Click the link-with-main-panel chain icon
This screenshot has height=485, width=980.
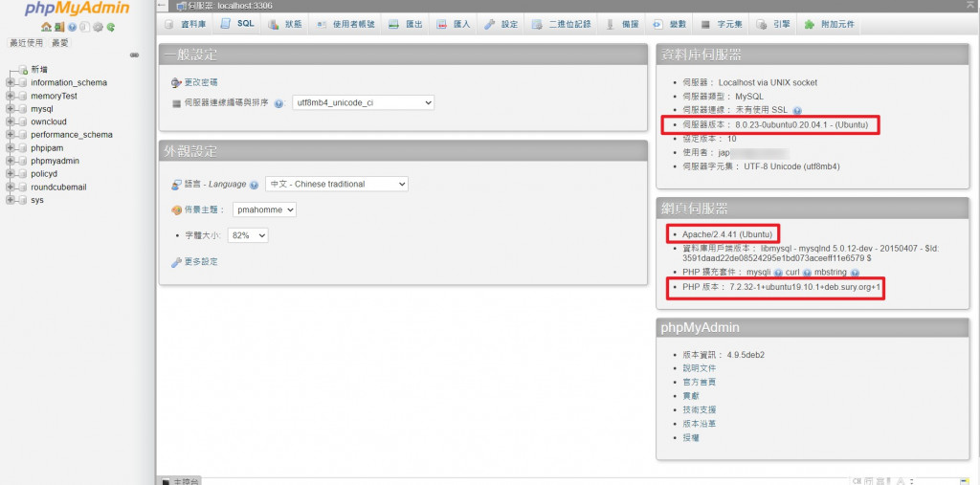pos(134,55)
